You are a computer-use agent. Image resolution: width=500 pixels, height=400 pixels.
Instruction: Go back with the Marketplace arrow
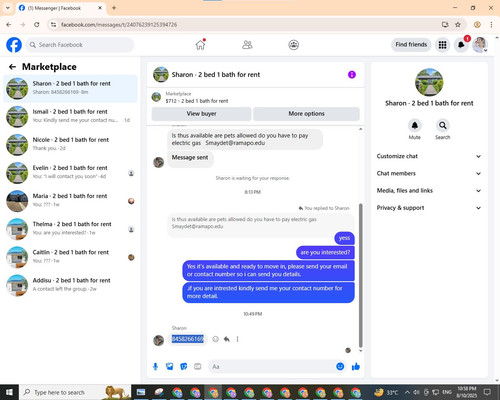pyautogui.click(x=12, y=67)
